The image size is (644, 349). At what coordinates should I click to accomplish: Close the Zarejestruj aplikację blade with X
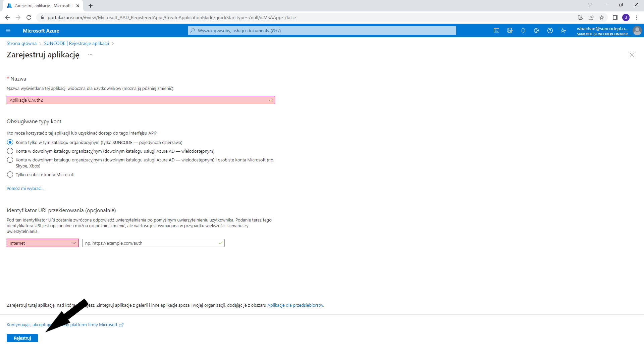click(x=632, y=55)
